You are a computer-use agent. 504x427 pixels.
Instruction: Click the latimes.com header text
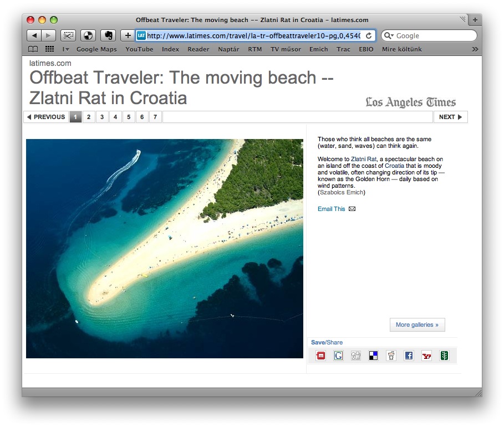pos(50,63)
